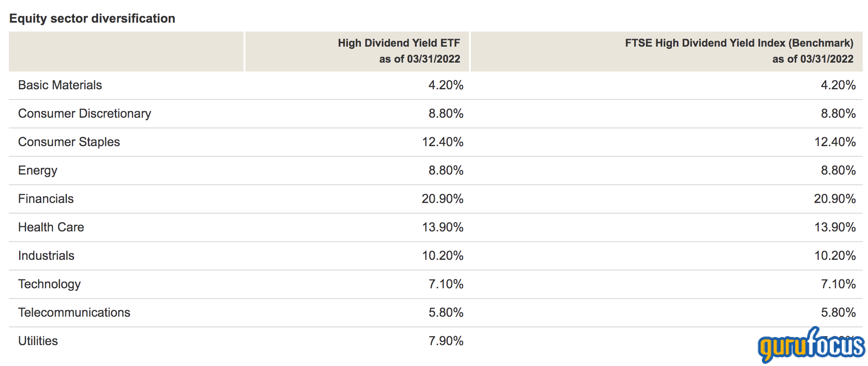Select the ETF Utilities value 7.90%
Viewport: 868px width, 366px height.
(446, 341)
